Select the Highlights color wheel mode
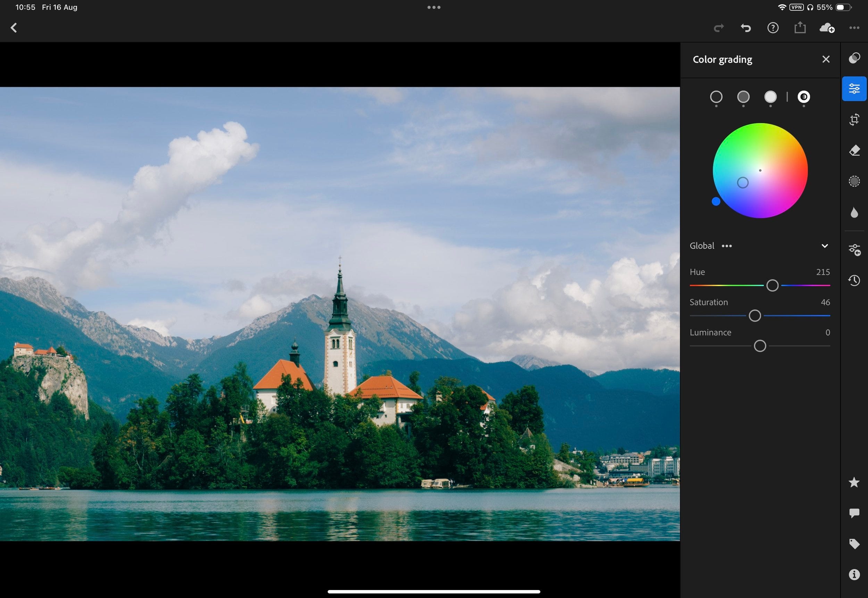 click(770, 97)
